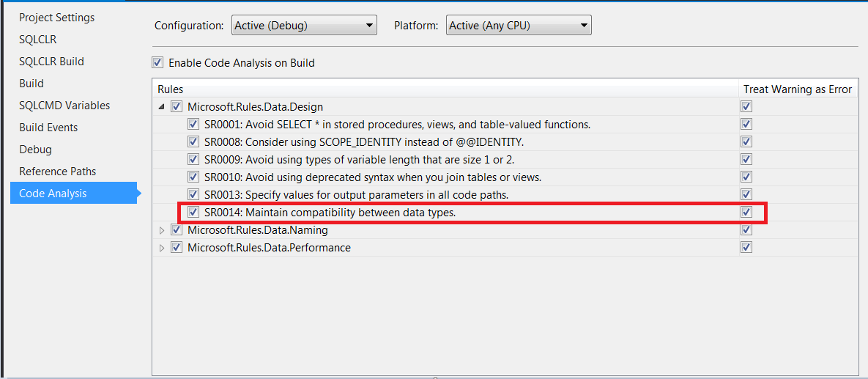
Task: Go to the Reference Paths tab
Action: 58,172
